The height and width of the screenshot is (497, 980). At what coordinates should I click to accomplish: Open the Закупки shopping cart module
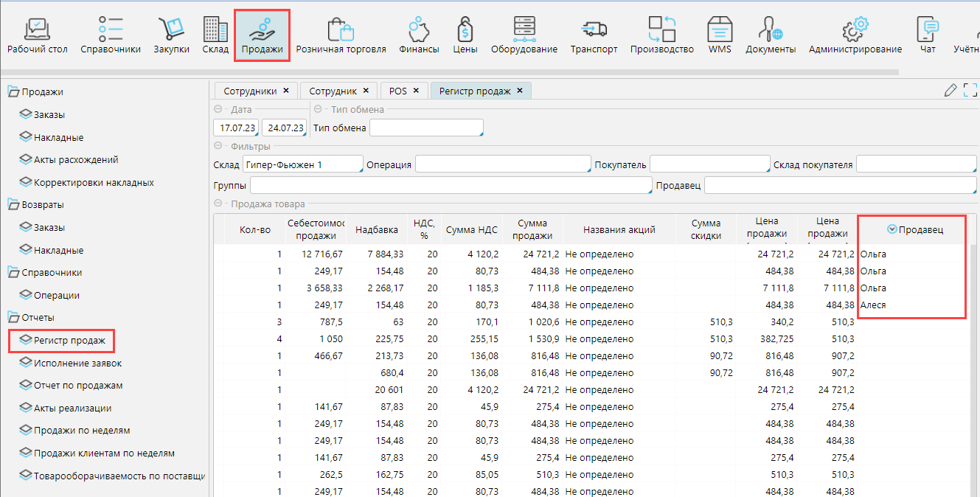(x=171, y=35)
